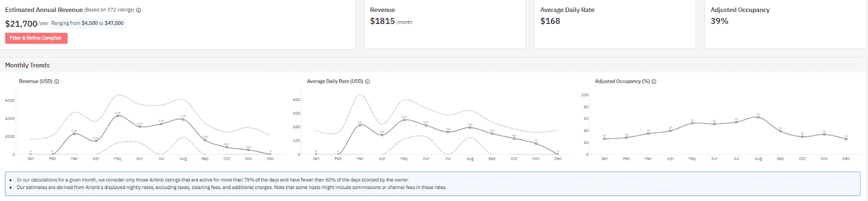
Task: Select the Aug data point on Revenue chart
Action: 183,119
